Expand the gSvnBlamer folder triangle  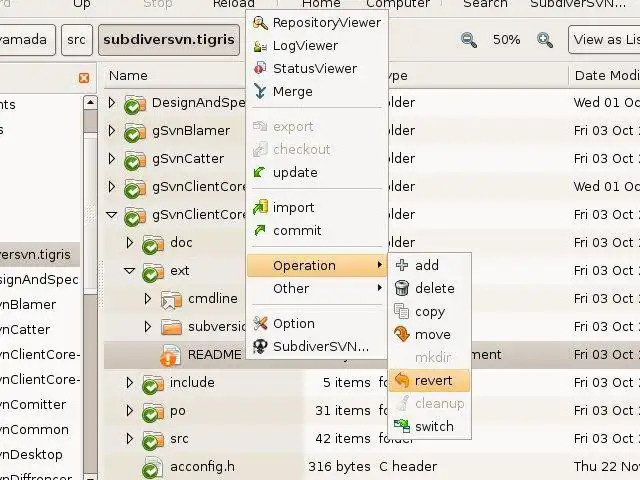coord(111,131)
